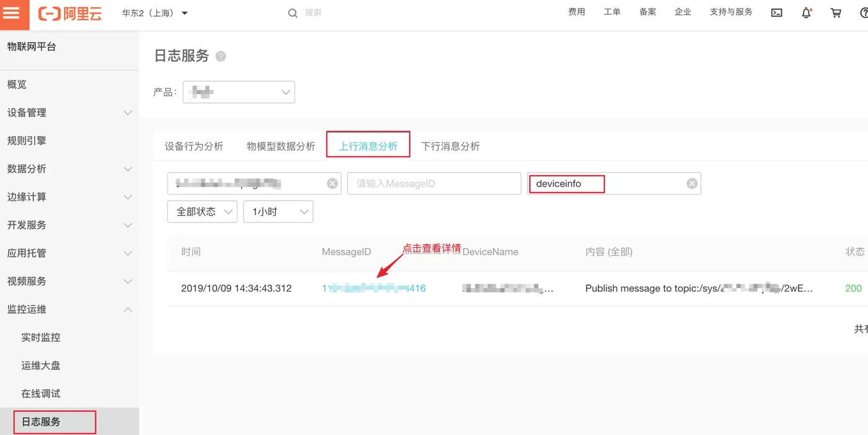This screenshot has height=435, width=868.
Task: Open the 华东2（上海） region dropdown
Action: [x=155, y=13]
